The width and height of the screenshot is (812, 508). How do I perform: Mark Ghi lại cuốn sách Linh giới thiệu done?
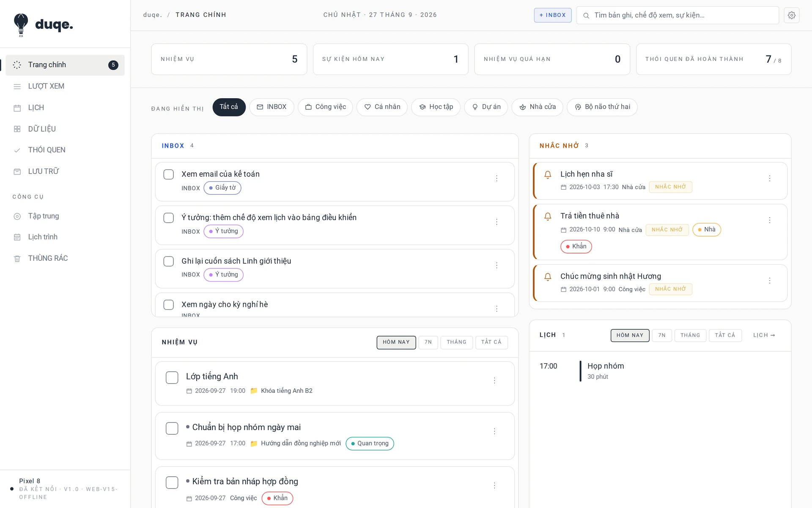169,262
